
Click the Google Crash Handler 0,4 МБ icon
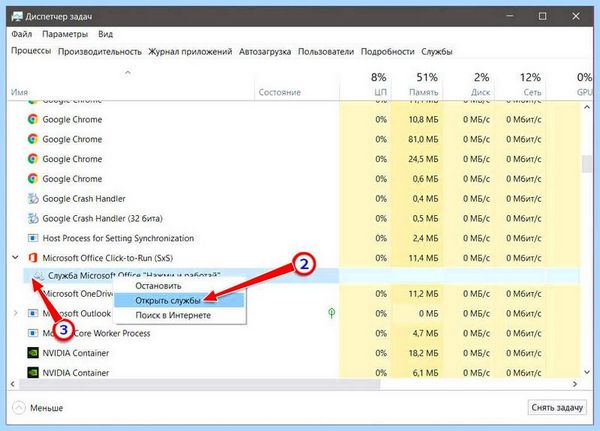coord(33,199)
